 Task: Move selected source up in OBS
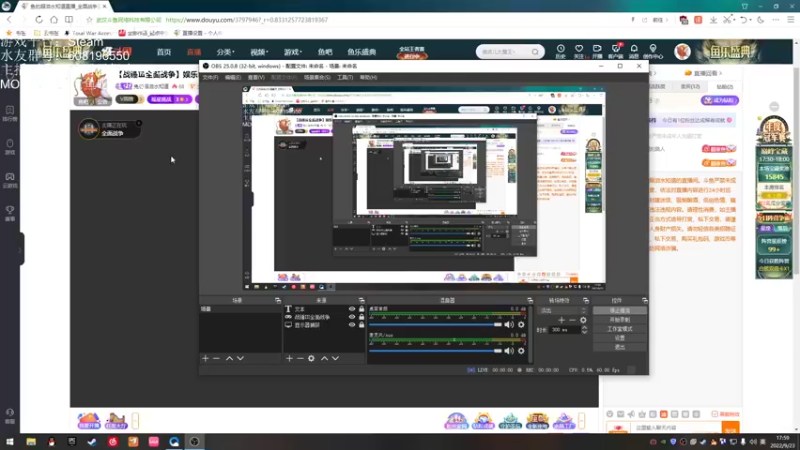click(324, 359)
